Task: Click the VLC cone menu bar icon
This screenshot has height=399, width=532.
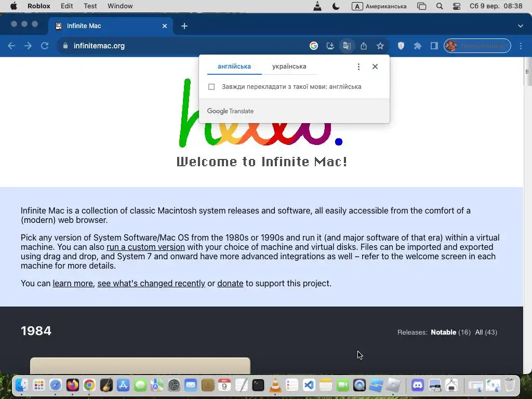Action: [x=317, y=6]
